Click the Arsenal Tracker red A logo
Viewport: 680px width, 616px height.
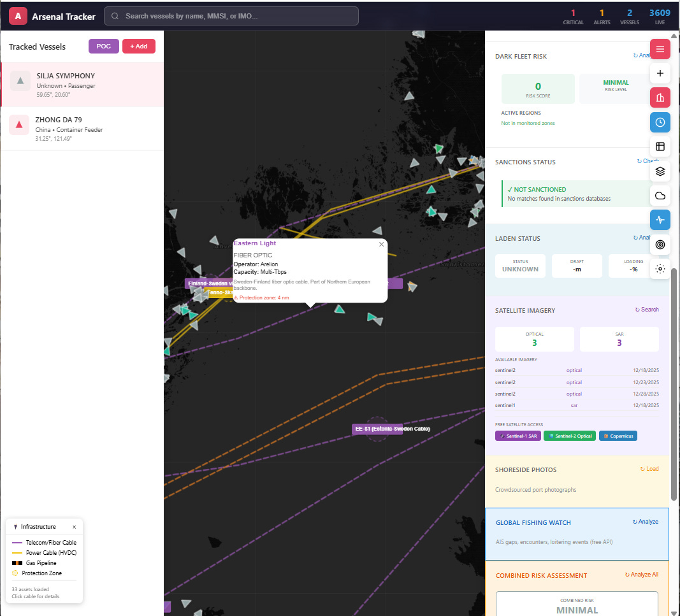pos(18,16)
